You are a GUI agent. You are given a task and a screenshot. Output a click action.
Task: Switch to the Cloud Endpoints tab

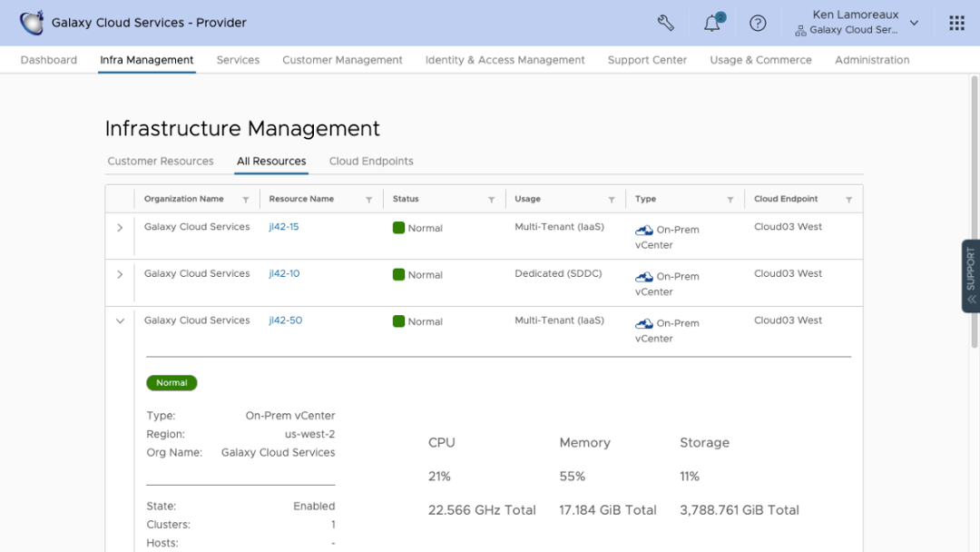(371, 162)
